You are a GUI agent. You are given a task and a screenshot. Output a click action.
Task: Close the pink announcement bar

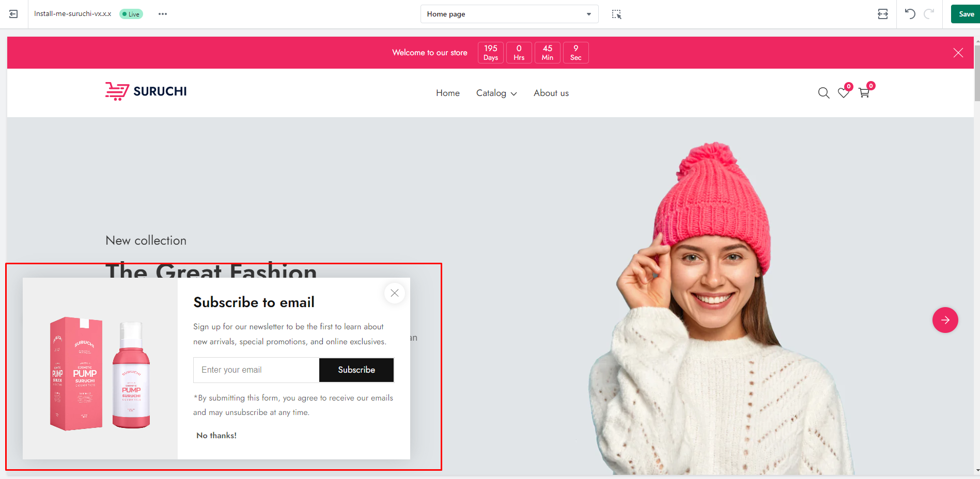click(x=958, y=53)
